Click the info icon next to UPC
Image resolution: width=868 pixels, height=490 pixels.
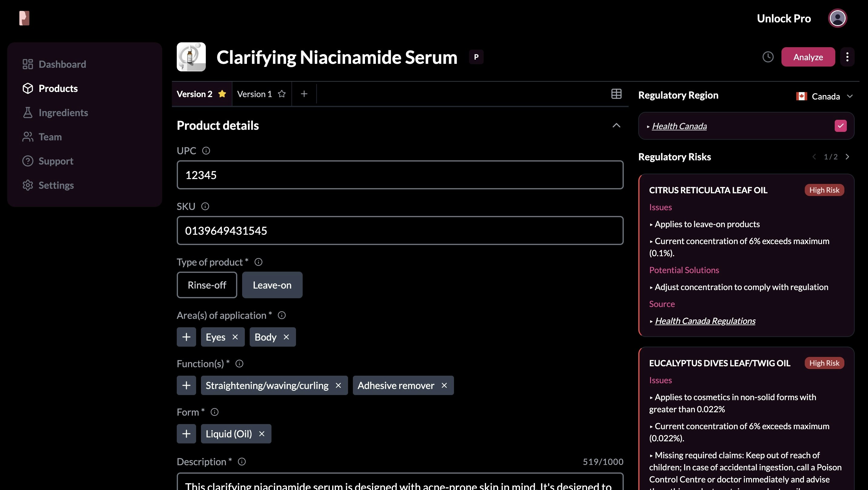(x=206, y=151)
